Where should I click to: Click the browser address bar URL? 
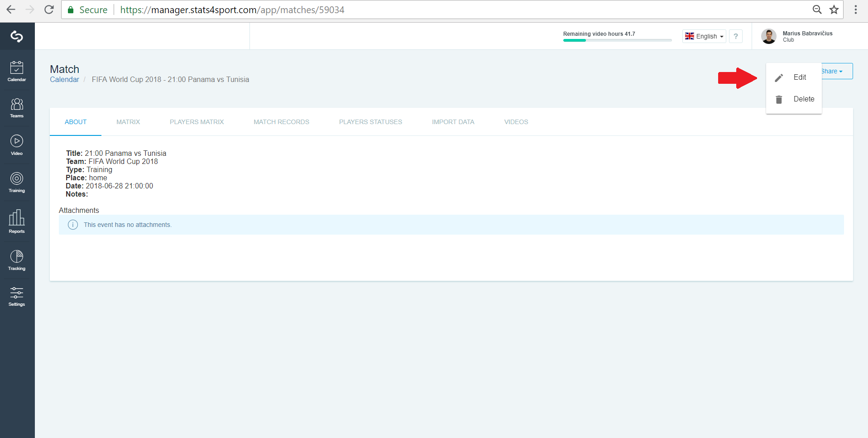pos(232,10)
